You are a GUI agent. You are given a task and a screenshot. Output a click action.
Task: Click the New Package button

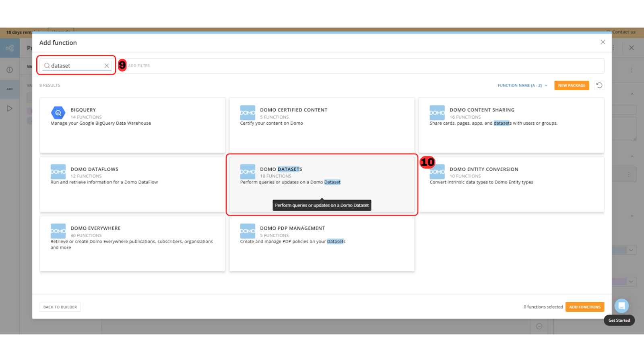[x=572, y=85]
